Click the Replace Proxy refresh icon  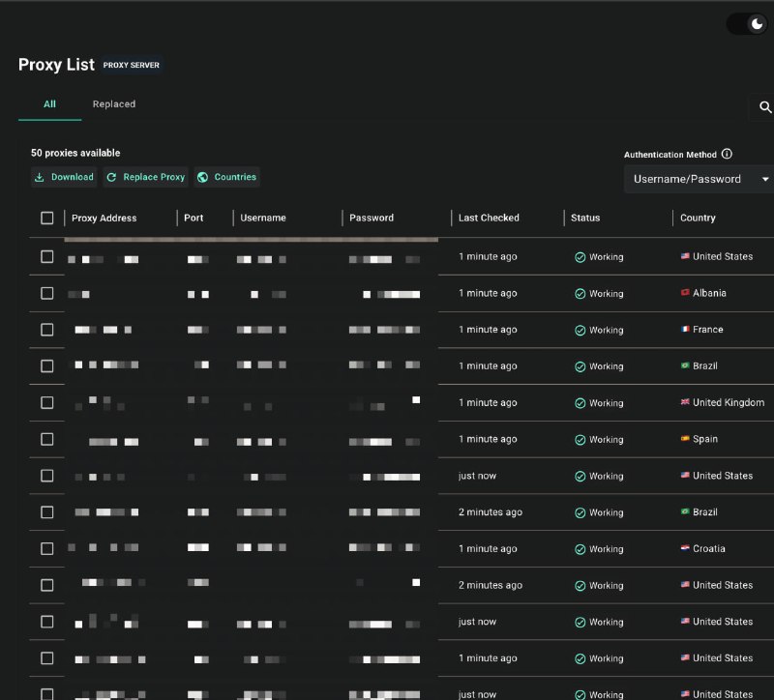pos(111,177)
